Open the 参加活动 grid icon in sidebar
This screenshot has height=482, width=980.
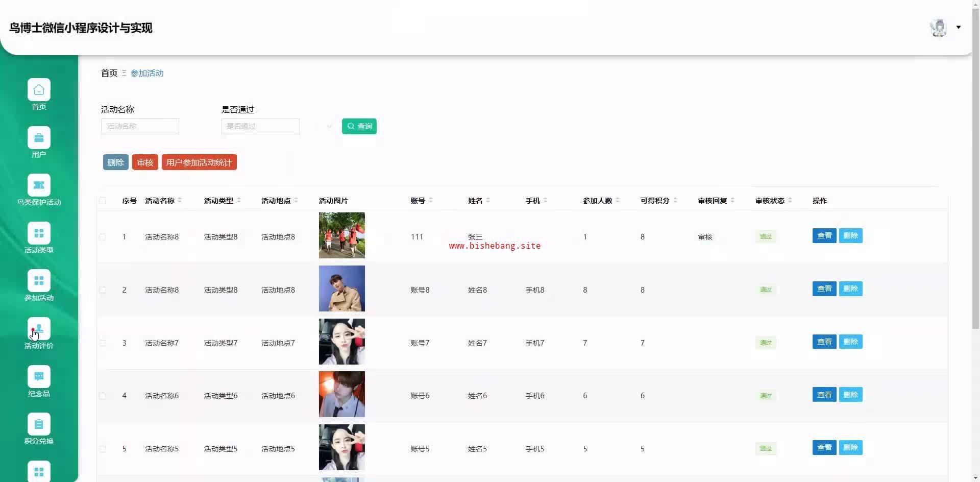pos(39,281)
